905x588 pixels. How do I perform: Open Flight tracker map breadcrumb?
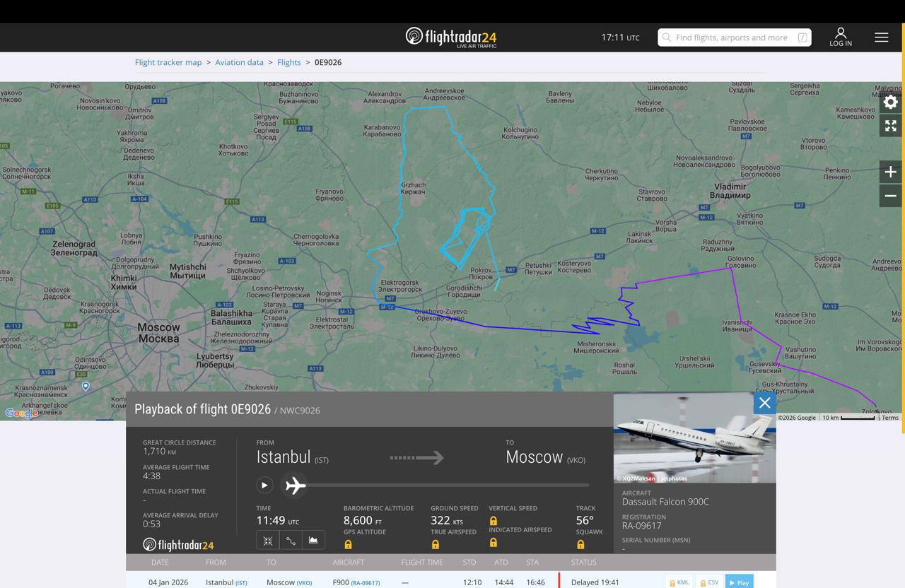[168, 62]
